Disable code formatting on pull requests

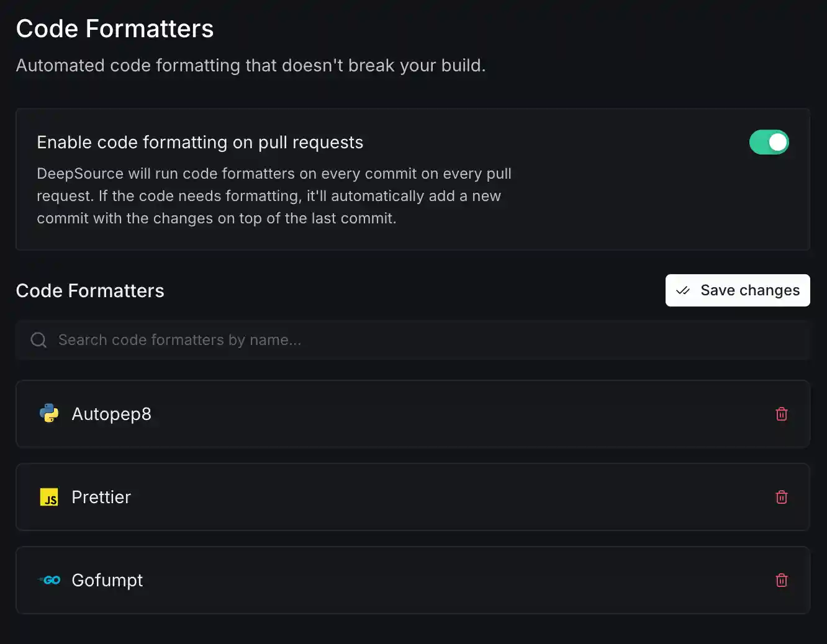(769, 142)
